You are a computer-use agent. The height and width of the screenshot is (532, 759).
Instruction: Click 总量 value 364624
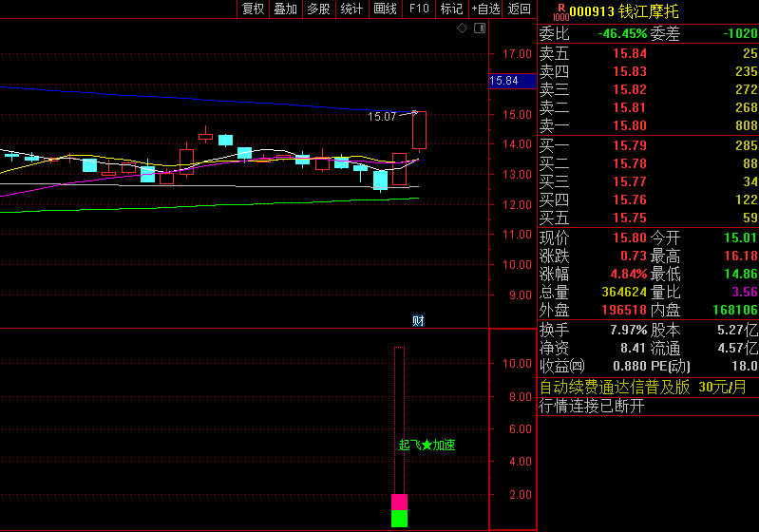(624, 292)
